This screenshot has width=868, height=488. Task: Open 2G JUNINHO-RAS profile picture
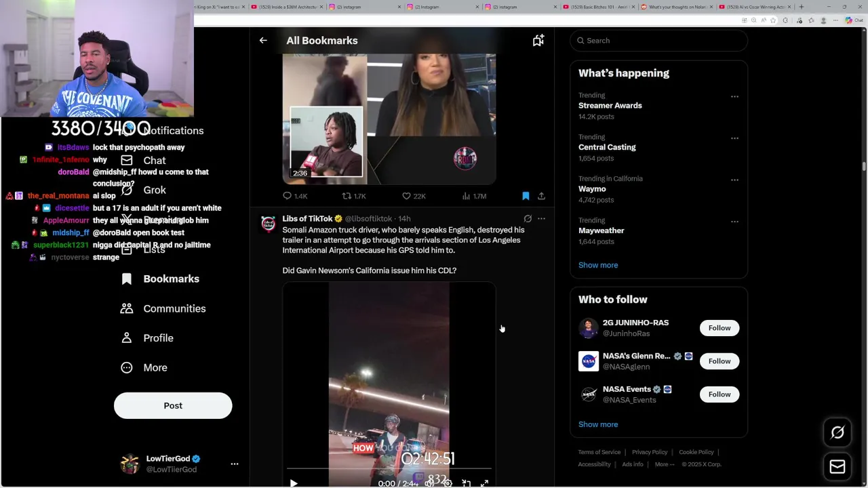(589, 328)
